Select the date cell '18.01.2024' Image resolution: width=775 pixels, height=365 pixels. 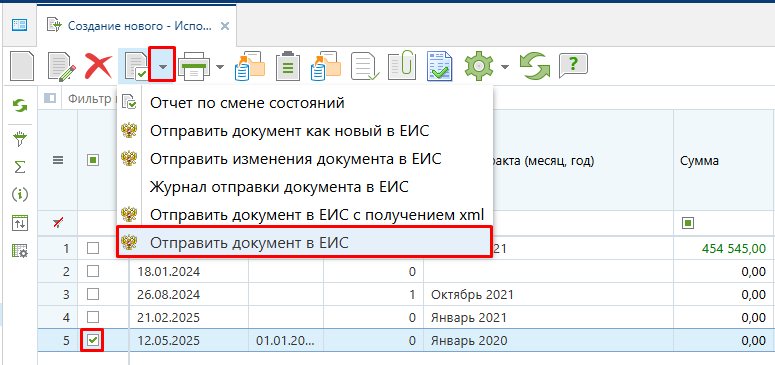189,272
